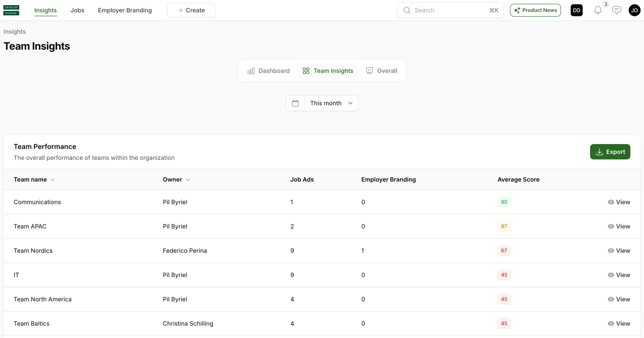Sort by Team name column chevron
Viewport: 644px width, 338px height.
click(53, 180)
